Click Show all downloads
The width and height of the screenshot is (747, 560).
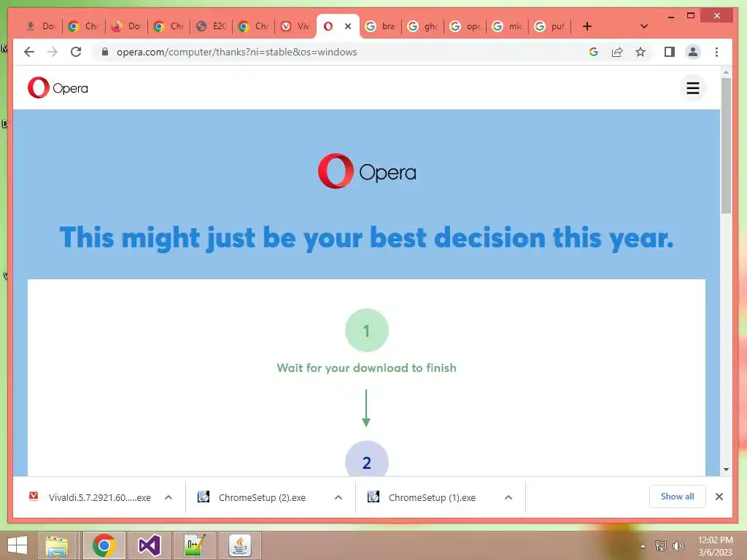pos(677,497)
